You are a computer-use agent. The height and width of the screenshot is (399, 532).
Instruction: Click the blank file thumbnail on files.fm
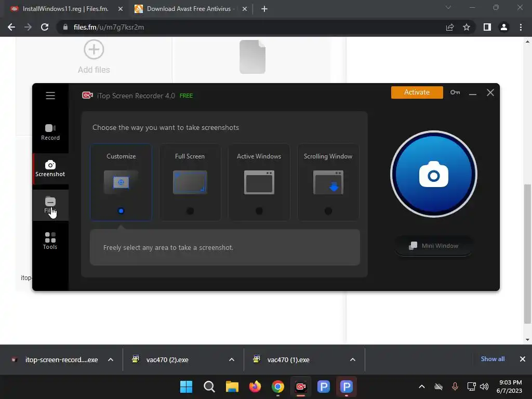tap(252, 57)
